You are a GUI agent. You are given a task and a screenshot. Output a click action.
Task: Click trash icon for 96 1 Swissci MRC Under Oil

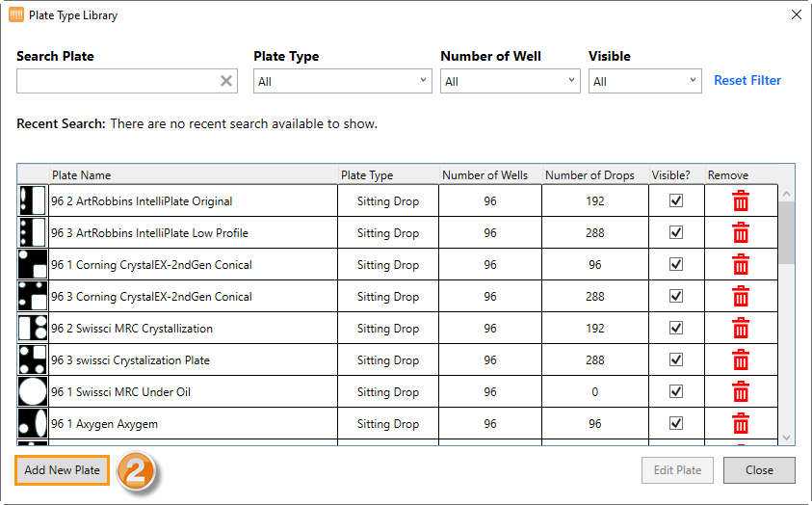coord(740,392)
